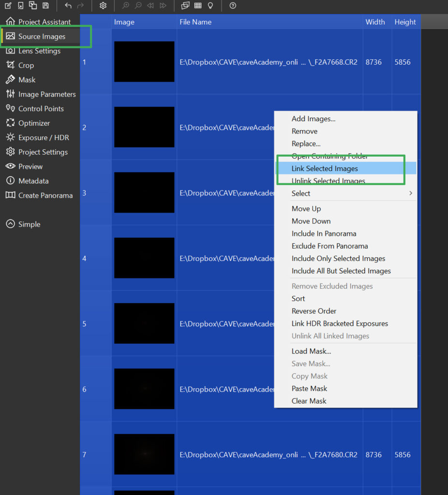Select thumbnail of image row 7
Image resolution: width=448 pixels, height=495 pixels.
coord(144,454)
